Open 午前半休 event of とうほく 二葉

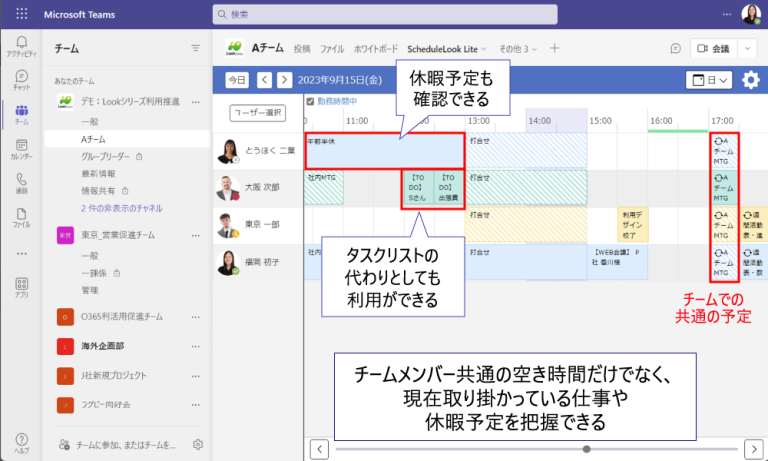point(384,151)
